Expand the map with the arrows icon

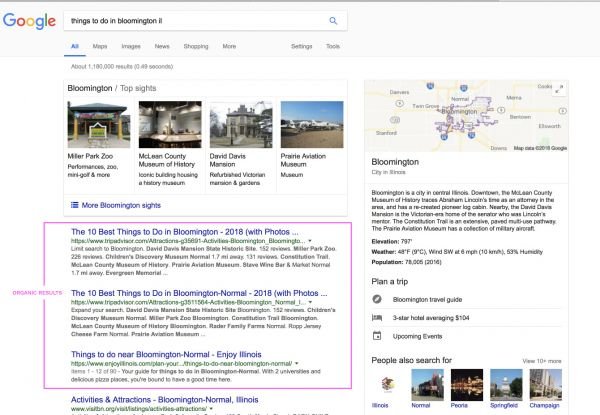[x=559, y=90]
